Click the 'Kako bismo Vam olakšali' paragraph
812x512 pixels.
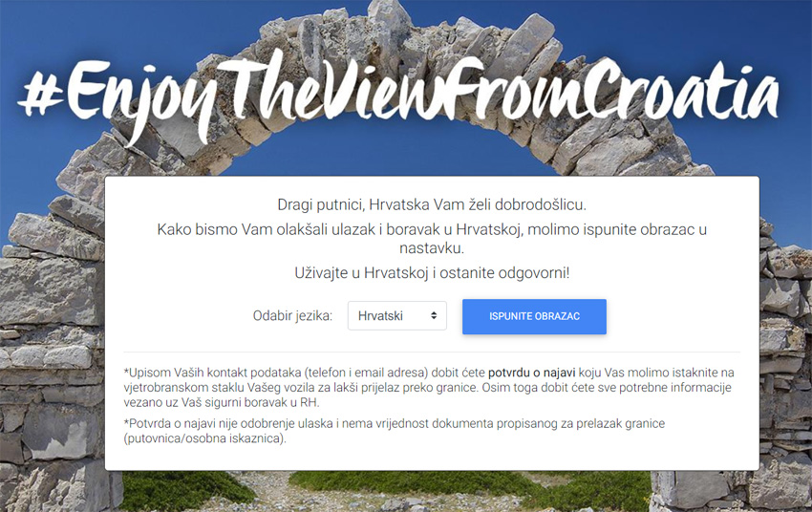(432, 239)
